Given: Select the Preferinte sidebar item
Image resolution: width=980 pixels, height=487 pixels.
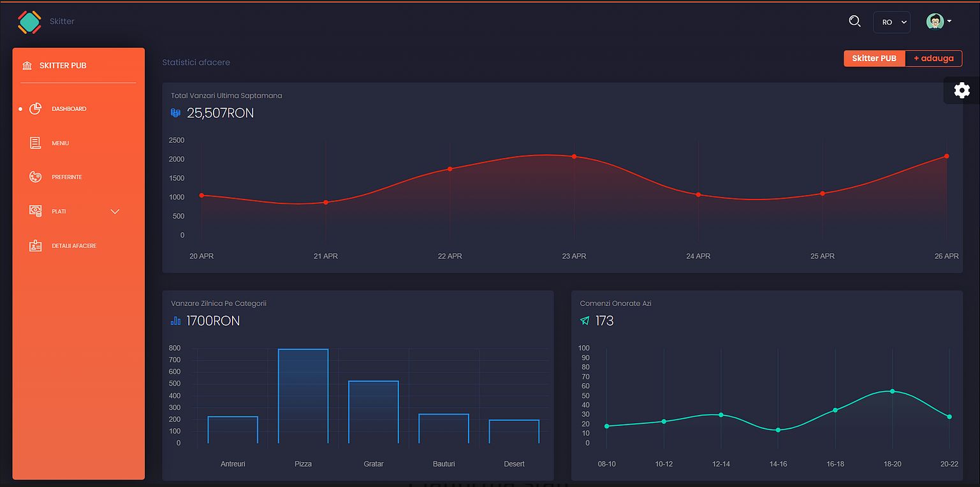Looking at the screenshot, I should 67,177.
